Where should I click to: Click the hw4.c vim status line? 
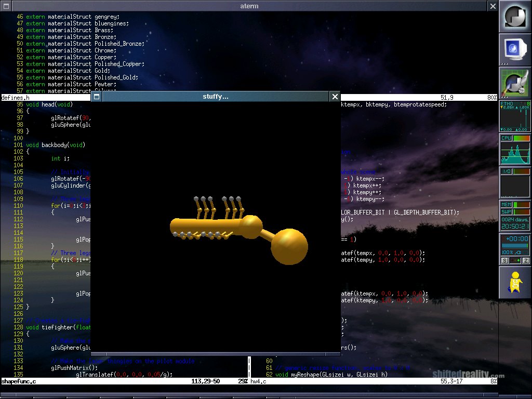[374, 381]
